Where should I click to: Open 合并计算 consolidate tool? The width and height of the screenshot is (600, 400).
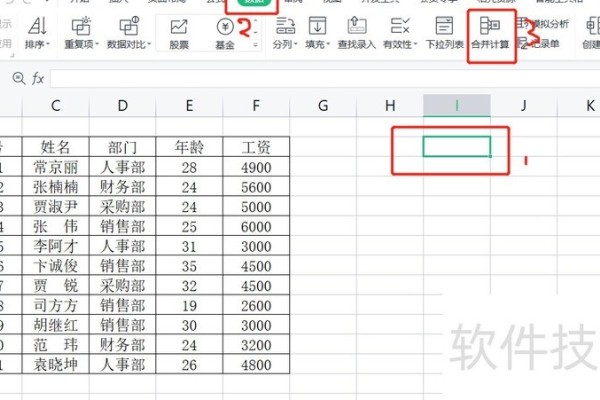coord(490,33)
